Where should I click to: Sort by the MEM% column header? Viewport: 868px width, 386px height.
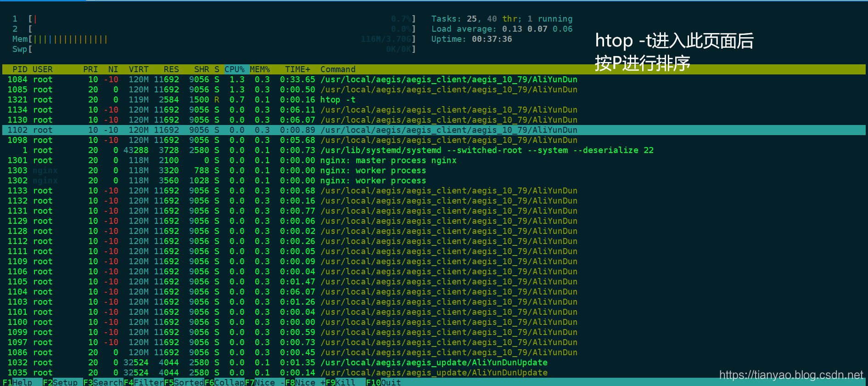point(260,69)
